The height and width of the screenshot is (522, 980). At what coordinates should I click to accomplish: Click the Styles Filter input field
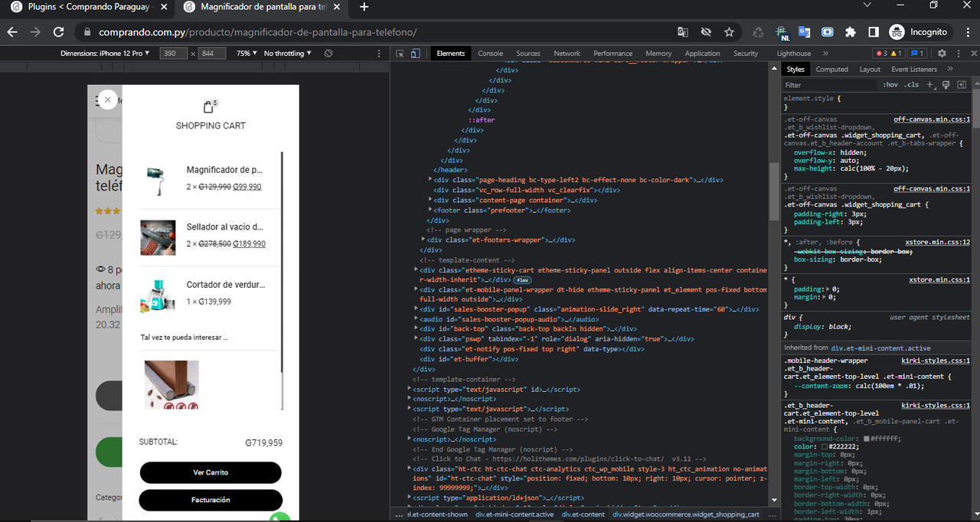831,85
